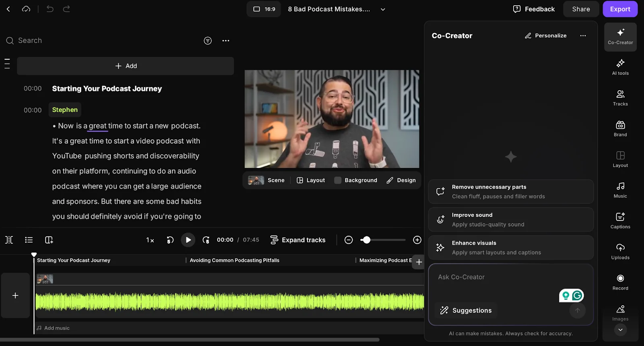The height and width of the screenshot is (346, 644).
Task: Play the video
Action: pyautogui.click(x=188, y=240)
